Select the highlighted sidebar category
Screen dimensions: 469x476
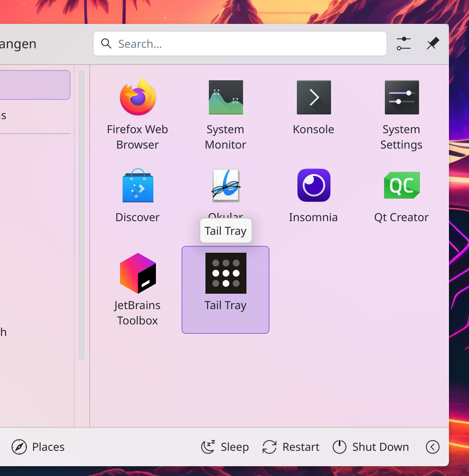[x=35, y=85]
